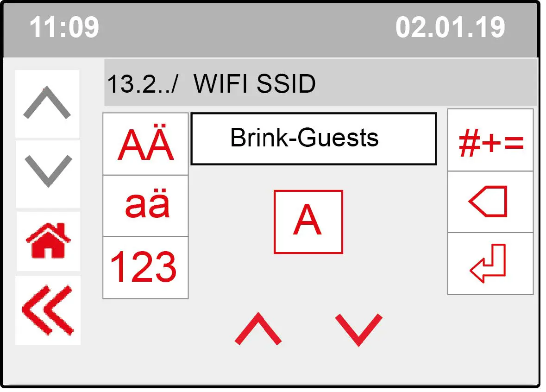Switch to lowercase aä character set
This screenshot has width=546, height=392.
tap(145, 204)
